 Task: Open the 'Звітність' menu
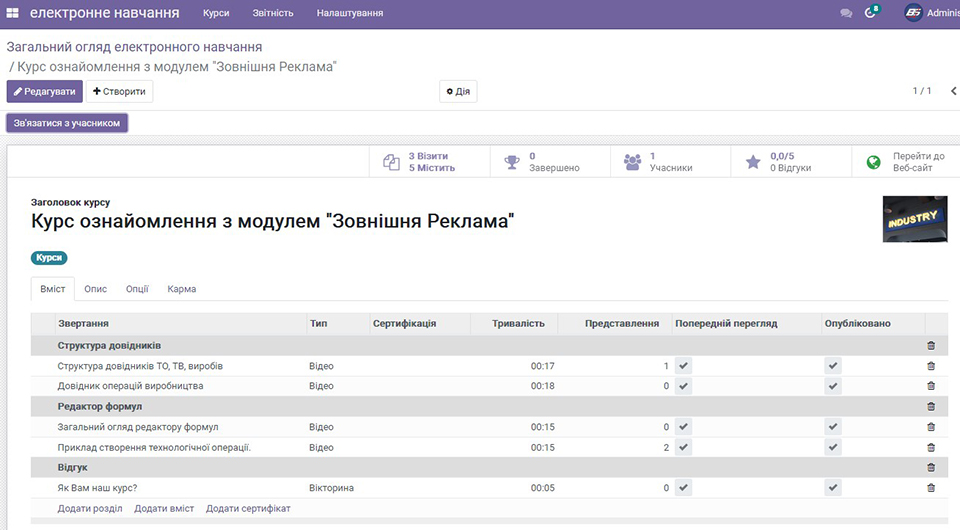coord(273,14)
